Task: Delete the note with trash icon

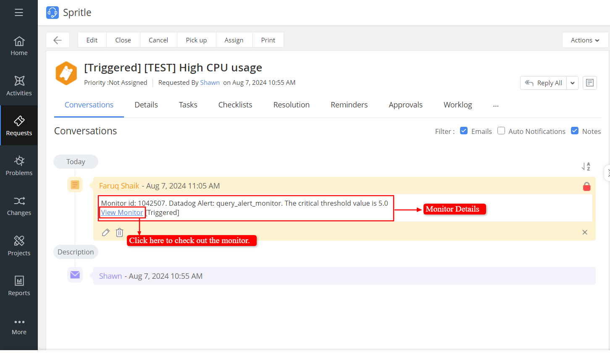Action: [120, 232]
